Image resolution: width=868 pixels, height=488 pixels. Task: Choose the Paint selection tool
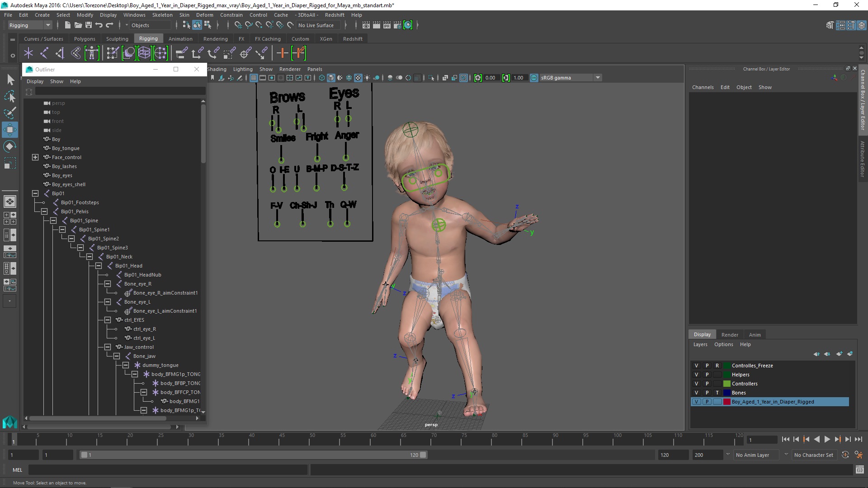10,113
